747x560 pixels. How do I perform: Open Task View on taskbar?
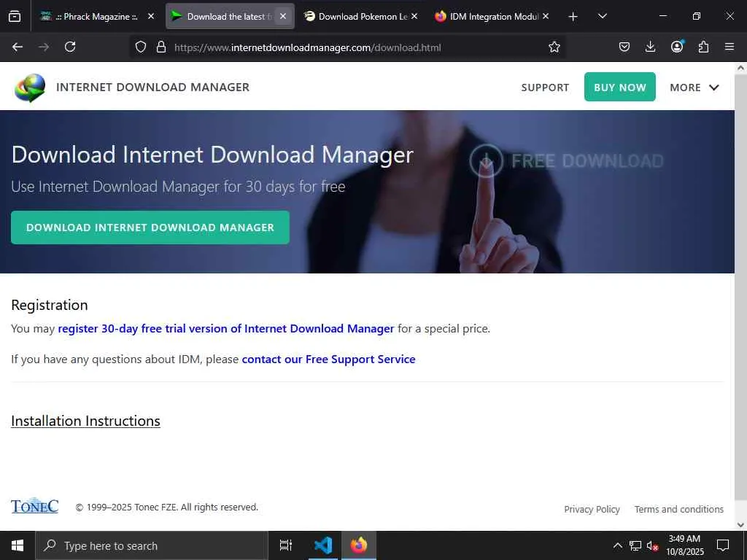[x=286, y=545]
